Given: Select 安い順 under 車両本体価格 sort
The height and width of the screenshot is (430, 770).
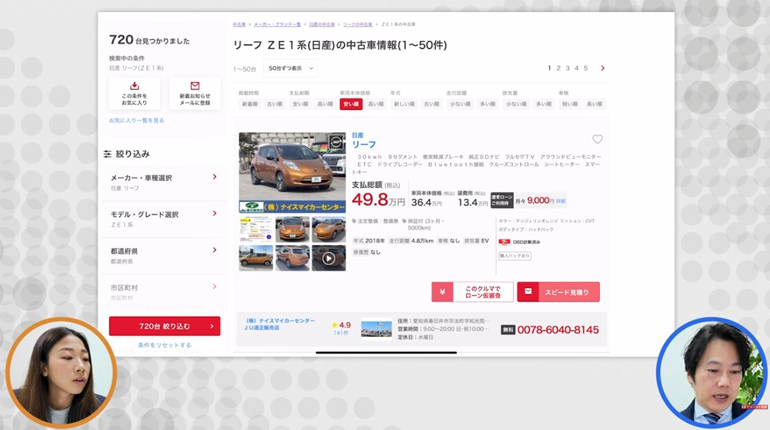Looking at the screenshot, I should click(x=350, y=104).
